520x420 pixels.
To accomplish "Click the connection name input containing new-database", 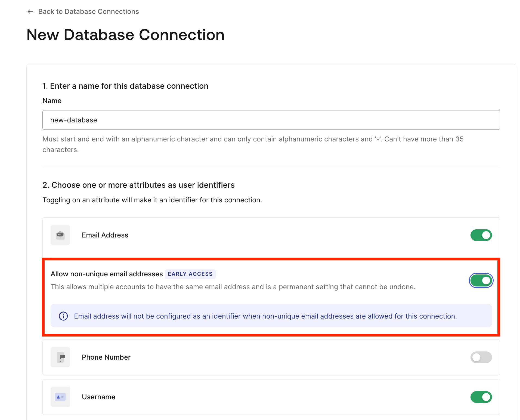I will (271, 120).
